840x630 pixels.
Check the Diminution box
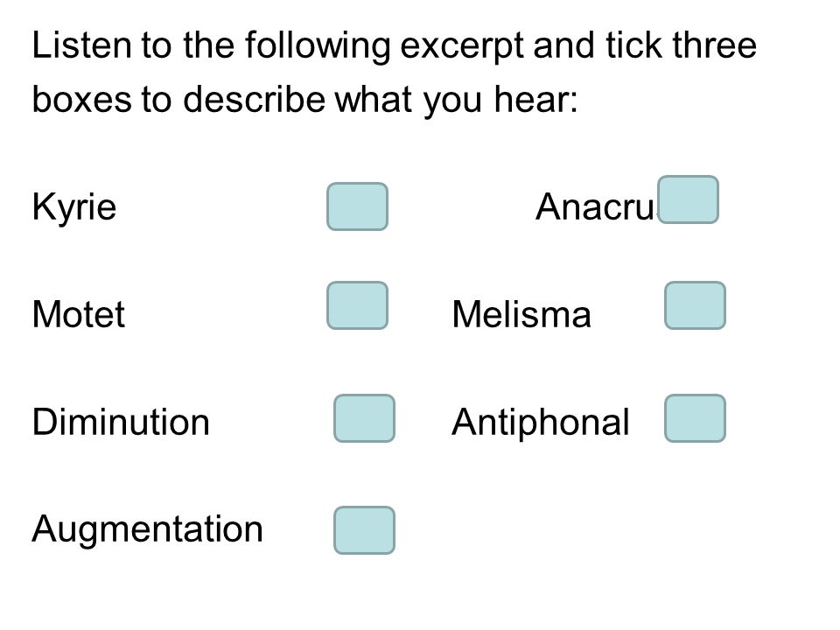click(x=364, y=418)
